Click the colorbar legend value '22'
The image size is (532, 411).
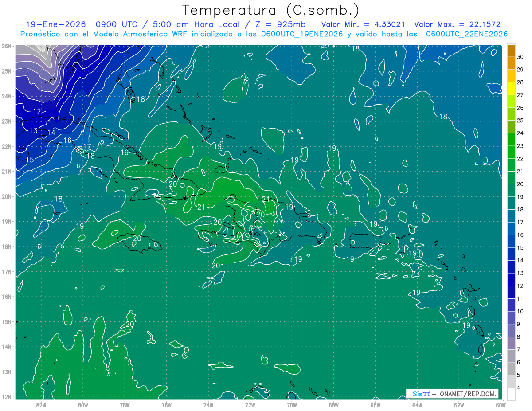pyautogui.click(x=521, y=158)
